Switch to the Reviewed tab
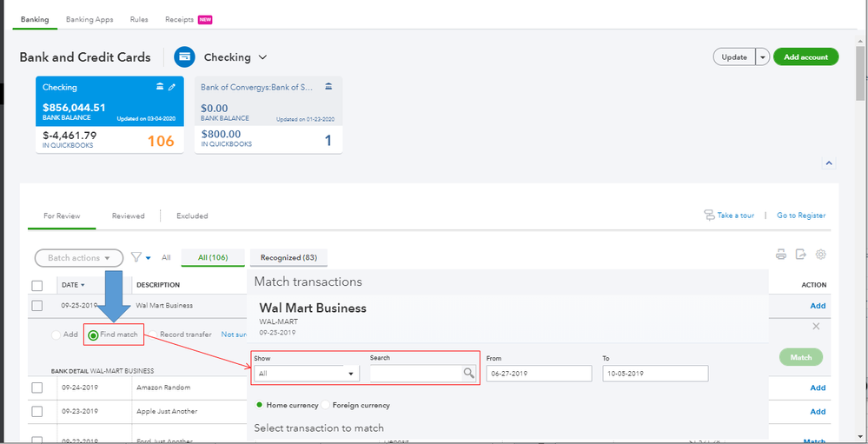Viewport: 868px width, 444px height. point(128,215)
